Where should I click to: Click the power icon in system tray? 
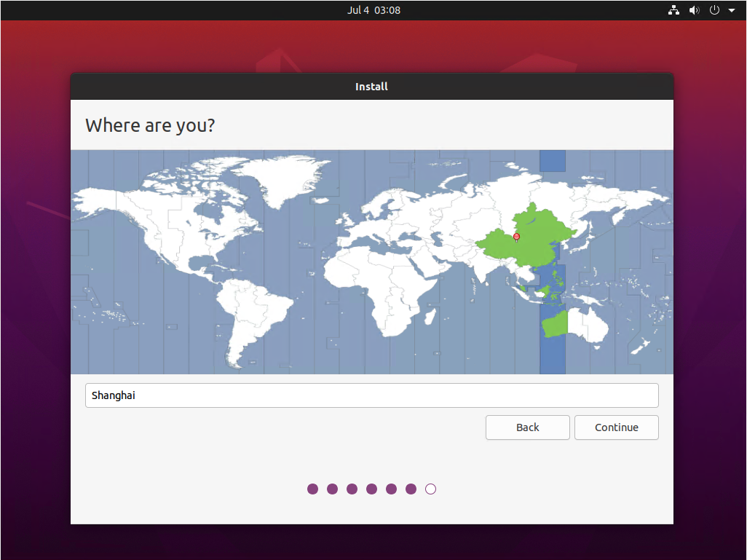tap(714, 10)
